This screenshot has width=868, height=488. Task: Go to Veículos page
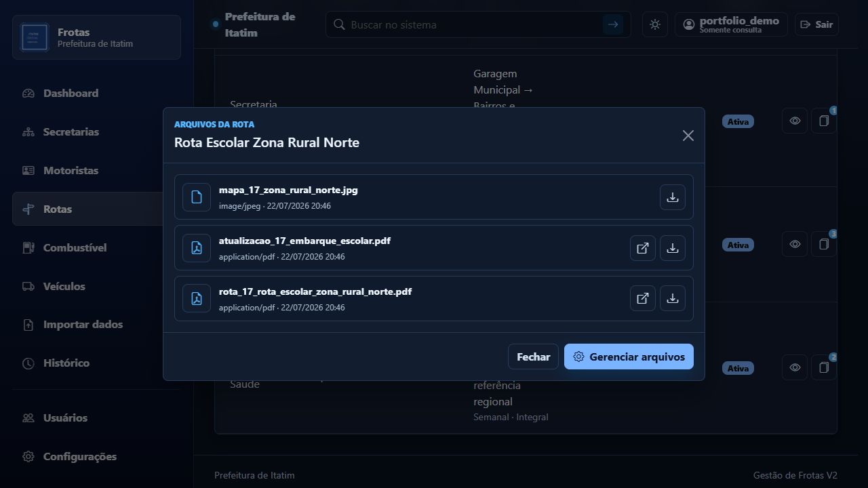pos(96,287)
